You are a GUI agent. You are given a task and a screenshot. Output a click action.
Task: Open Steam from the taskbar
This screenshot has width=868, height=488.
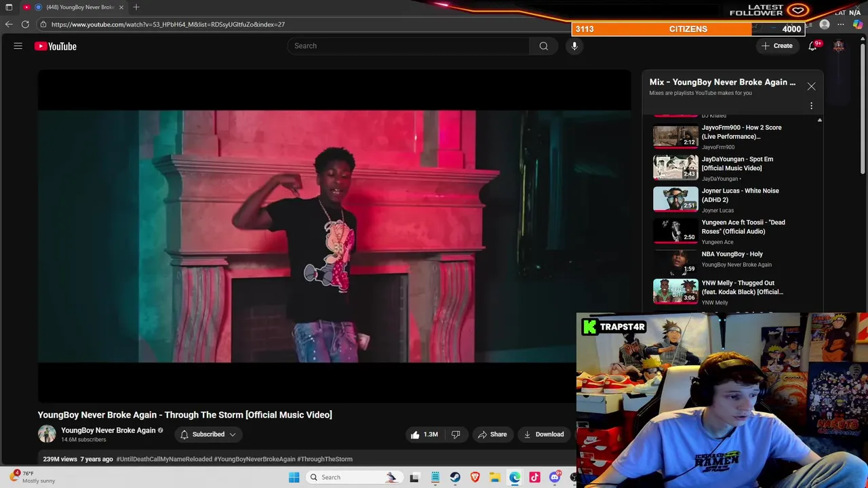tap(455, 477)
